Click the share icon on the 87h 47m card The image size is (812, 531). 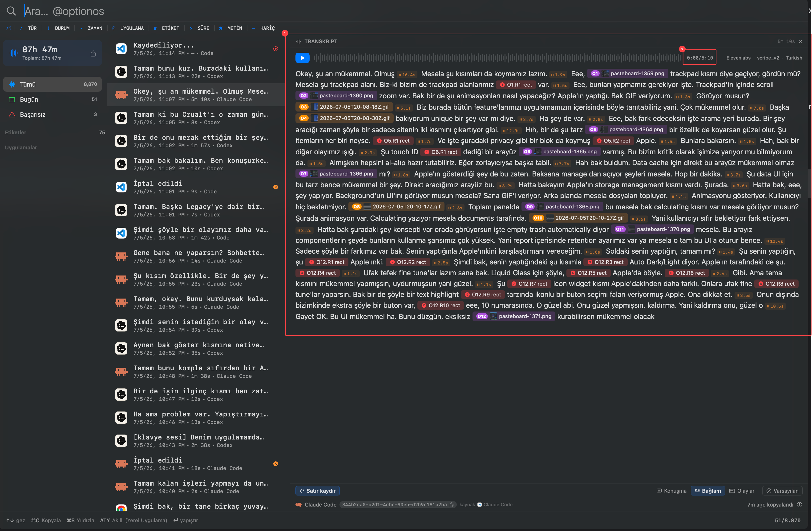tap(93, 53)
